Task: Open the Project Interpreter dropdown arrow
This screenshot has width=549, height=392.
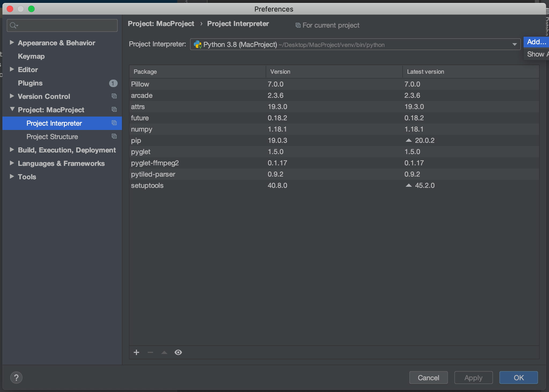Action: pos(514,44)
